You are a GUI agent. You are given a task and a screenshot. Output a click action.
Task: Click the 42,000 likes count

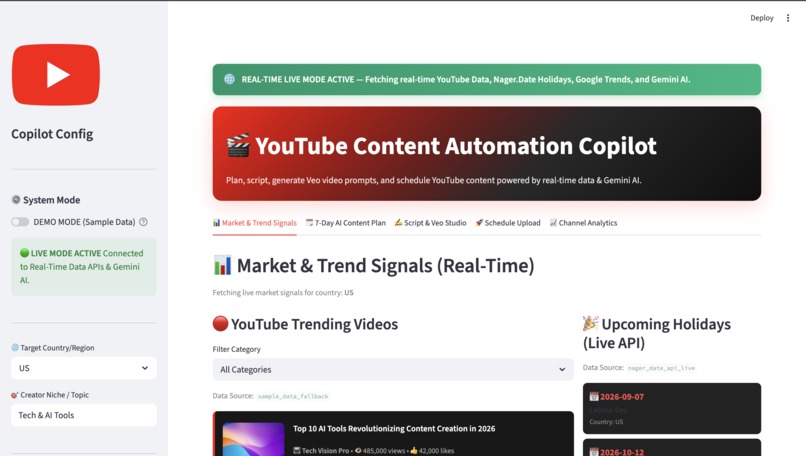point(436,451)
